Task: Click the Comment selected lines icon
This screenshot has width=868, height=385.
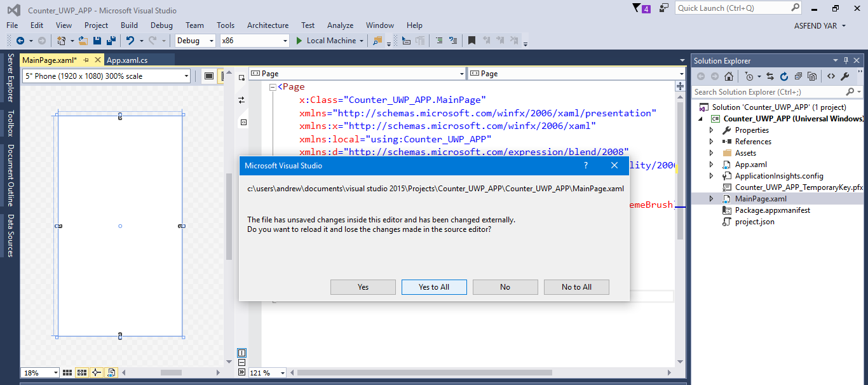Action: tap(438, 41)
